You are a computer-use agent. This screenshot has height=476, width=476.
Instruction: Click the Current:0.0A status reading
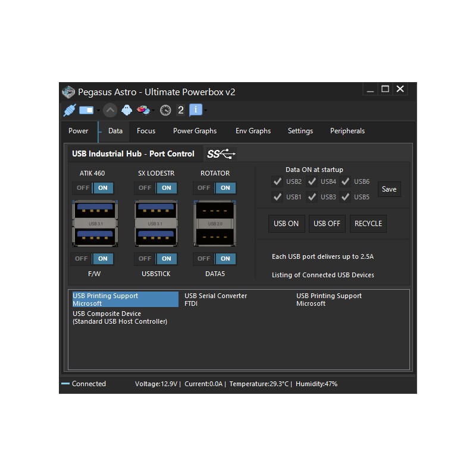203,384
